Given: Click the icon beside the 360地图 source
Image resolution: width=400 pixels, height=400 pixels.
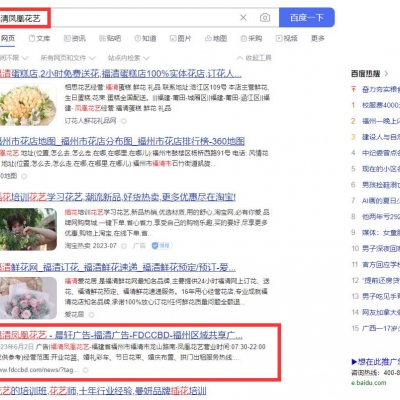Looking at the screenshot, I should point(24,176).
